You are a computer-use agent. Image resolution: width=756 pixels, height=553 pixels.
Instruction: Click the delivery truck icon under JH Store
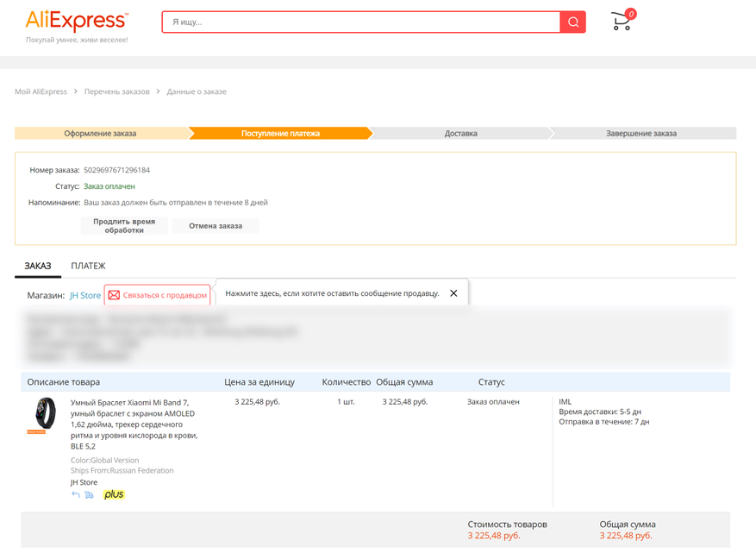pyautogui.click(x=89, y=494)
